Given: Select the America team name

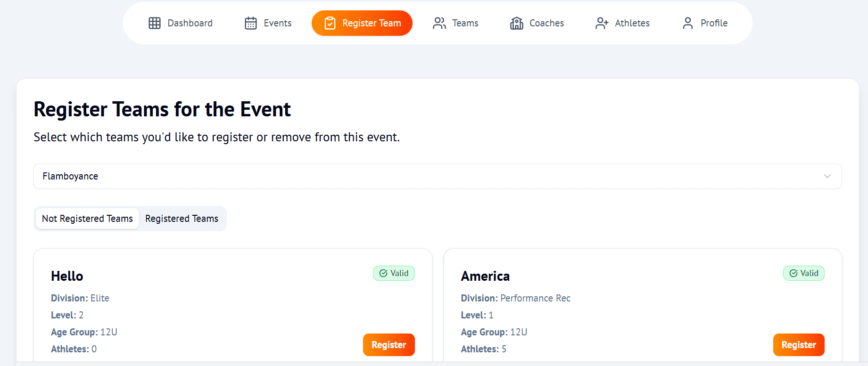Looking at the screenshot, I should (485, 276).
